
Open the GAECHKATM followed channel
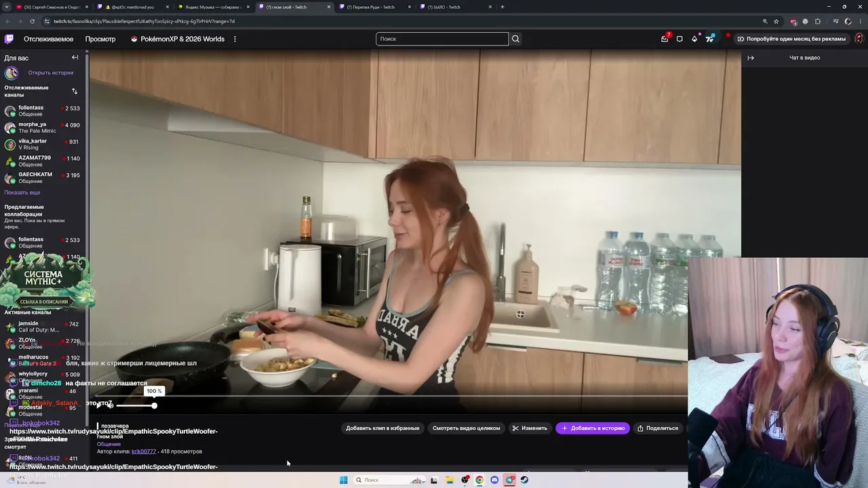pyautogui.click(x=42, y=178)
